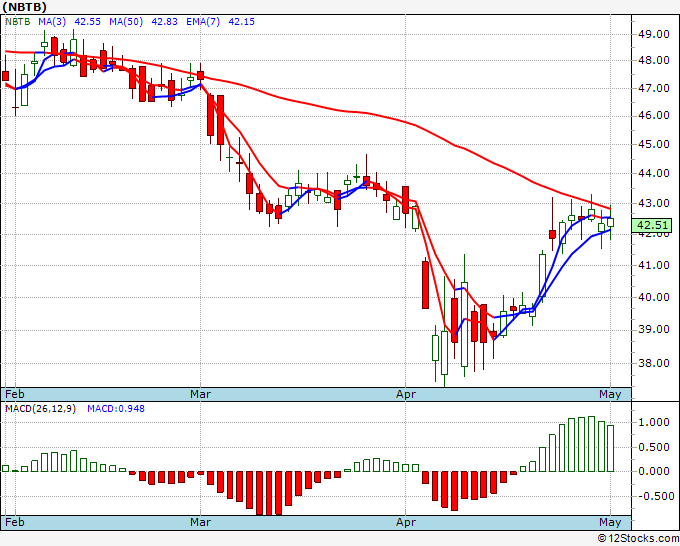The width and height of the screenshot is (680, 546).
Task: Click the 38.00 price axis label
Action: click(x=654, y=363)
